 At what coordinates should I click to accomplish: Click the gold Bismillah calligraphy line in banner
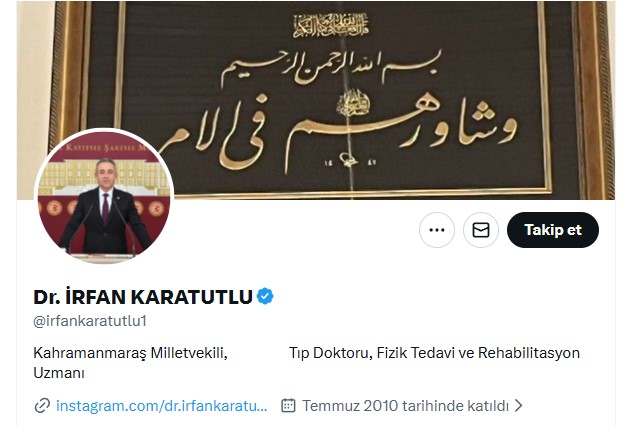pos(330,68)
